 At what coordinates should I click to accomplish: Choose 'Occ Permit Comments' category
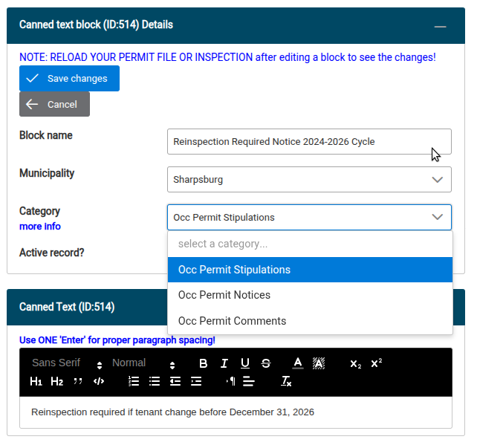[x=310, y=321]
